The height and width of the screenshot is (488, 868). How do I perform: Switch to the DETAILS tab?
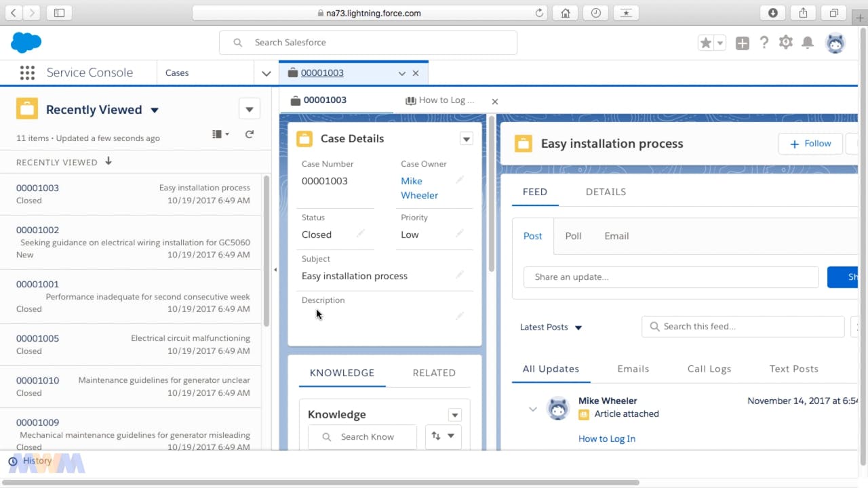pos(606,192)
